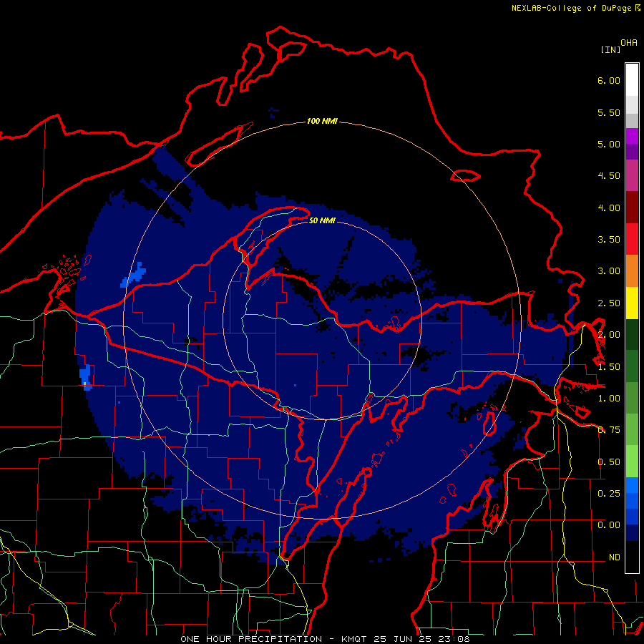Select the 3.00 legend value
This screenshot has height=644, width=644.
(x=609, y=271)
